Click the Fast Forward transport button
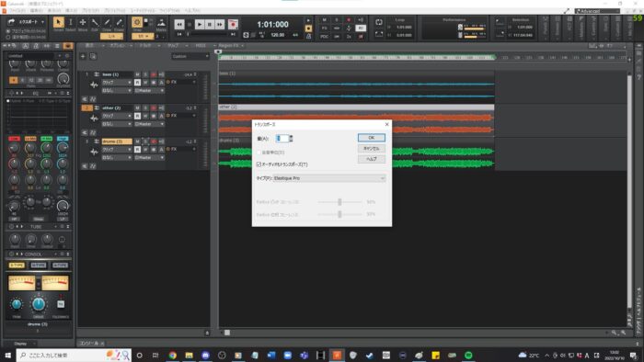Screen dimensions: 644x362 pos(220,25)
